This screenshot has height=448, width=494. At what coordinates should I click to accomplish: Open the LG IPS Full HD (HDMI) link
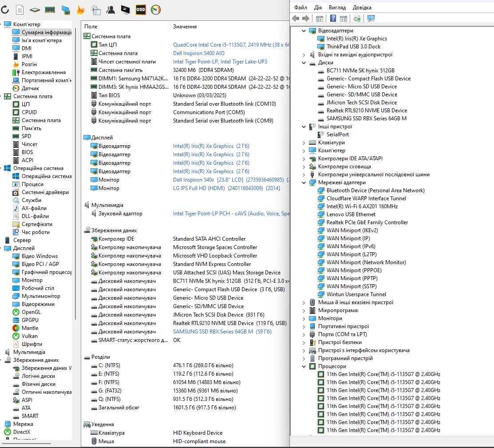click(x=226, y=188)
